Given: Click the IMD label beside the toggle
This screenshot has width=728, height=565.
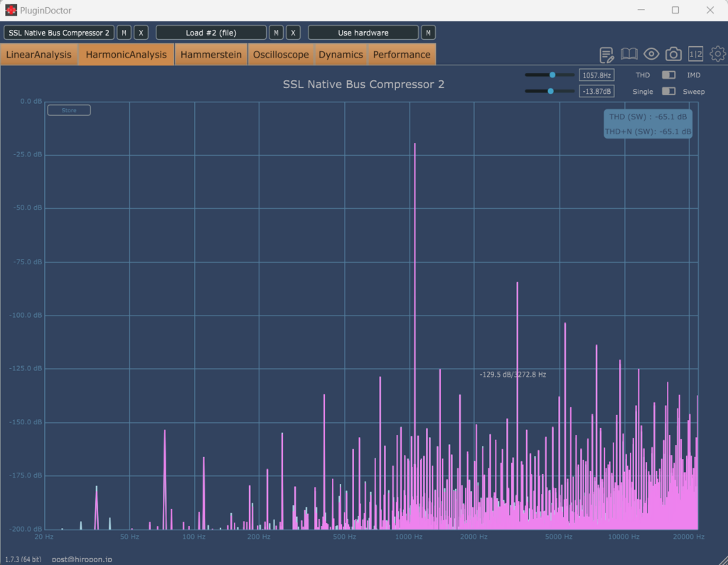Looking at the screenshot, I should pos(694,75).
